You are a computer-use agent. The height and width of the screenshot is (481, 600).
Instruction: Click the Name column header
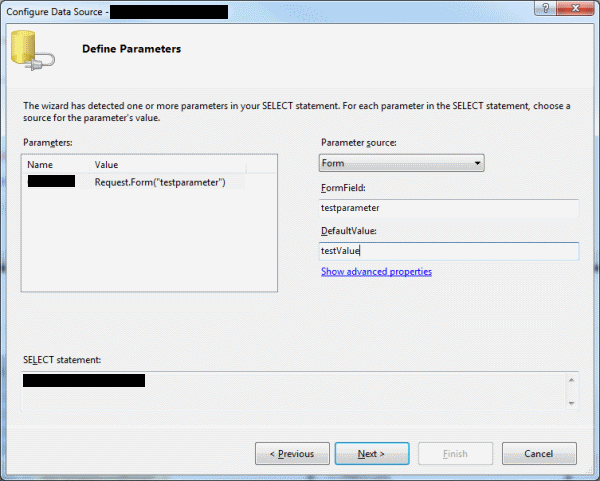(40, 164)
